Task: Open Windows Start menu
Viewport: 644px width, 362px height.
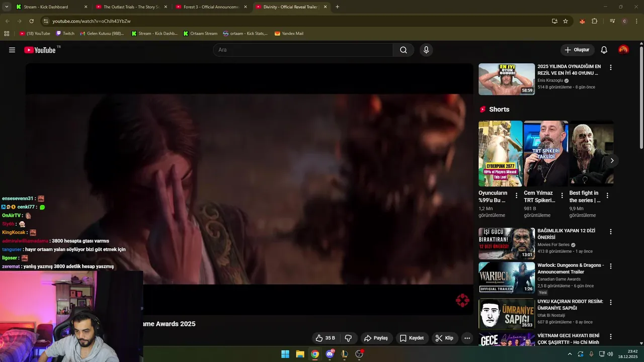Action: 285,354
